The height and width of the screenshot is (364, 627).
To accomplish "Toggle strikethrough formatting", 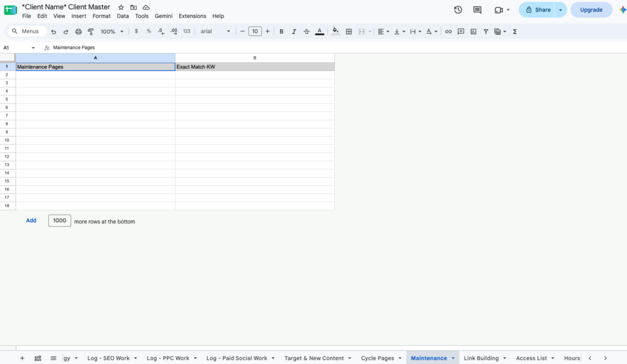I will [x=306, y=32].
